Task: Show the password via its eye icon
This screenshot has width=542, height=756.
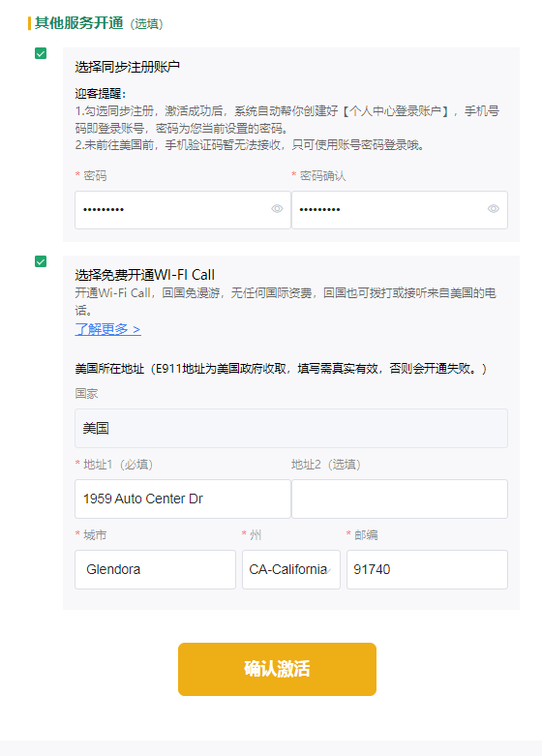Action: tap(277, 209)
